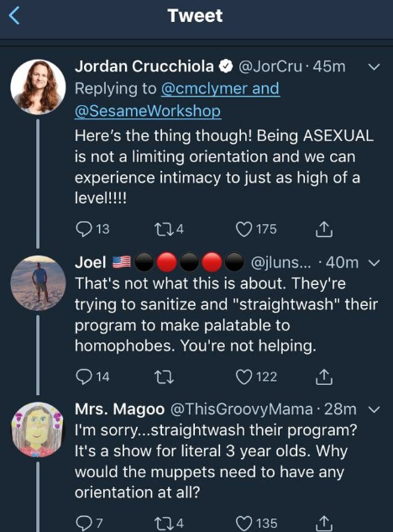Open the options chevron on Jordan's tweet
Screen dimensions: 393x532
click(x=374, y=67)
